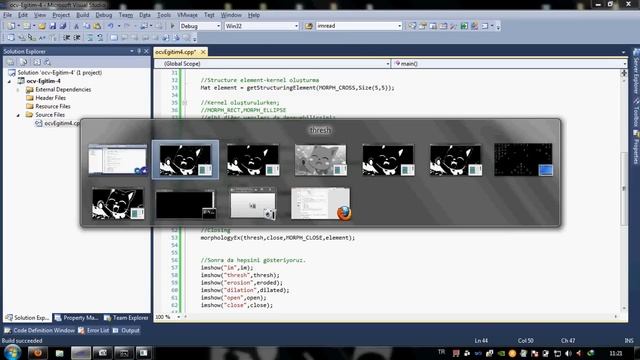Collapse the Source Files folder
The width and height of the screenshot is (640, 360).
(18, 115)
